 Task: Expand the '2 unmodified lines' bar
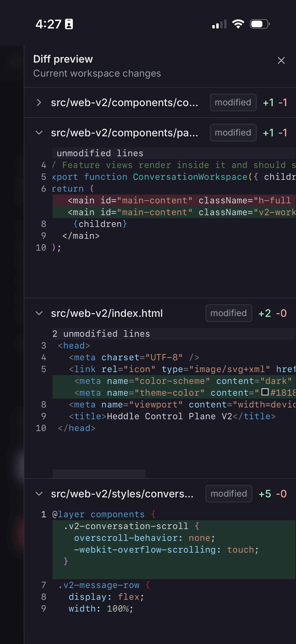[174, 334]
